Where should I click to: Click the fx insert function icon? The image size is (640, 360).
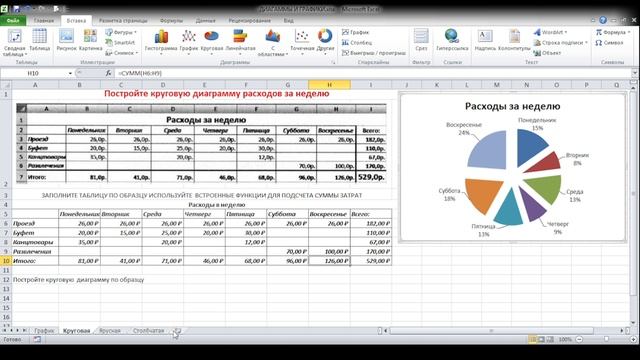(108, 73)
